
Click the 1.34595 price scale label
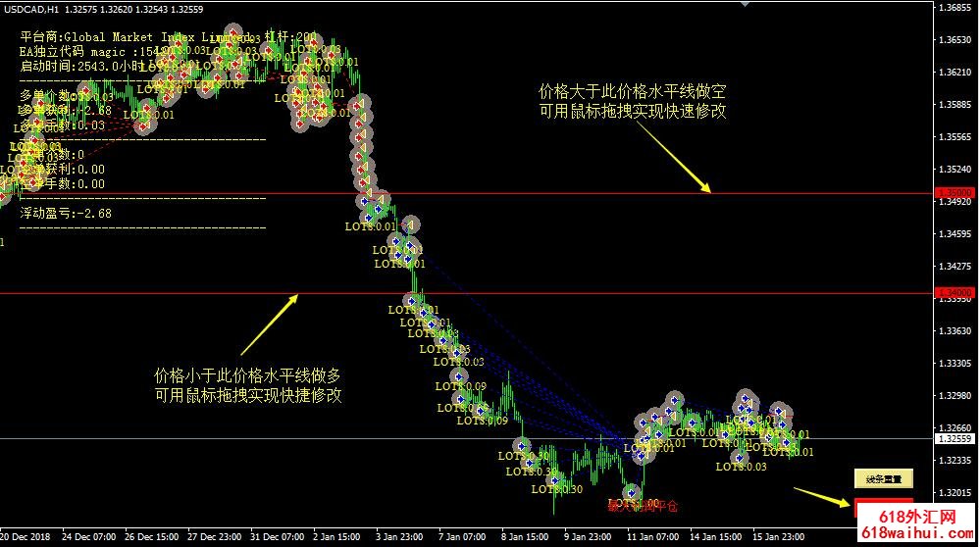pyautogui.click(x=955, y=233)
